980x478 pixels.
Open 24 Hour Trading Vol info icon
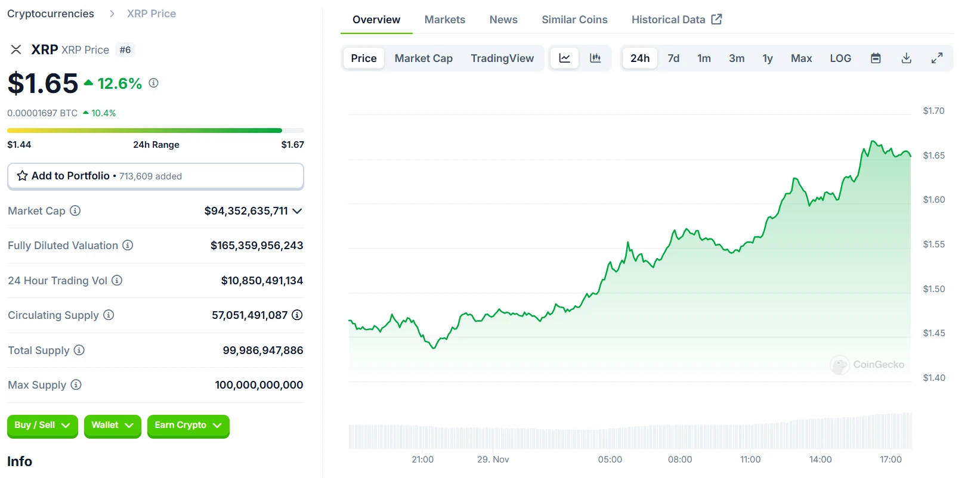click(x=117, y=280)
